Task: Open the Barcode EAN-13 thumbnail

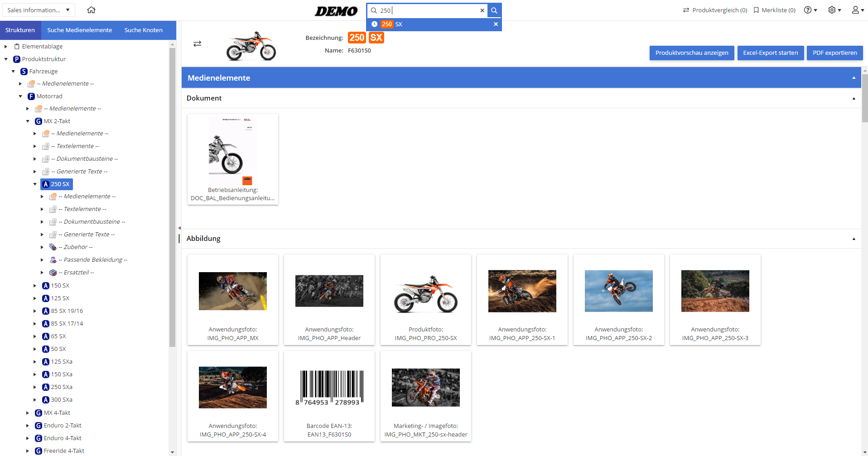Action: [329, 396]
